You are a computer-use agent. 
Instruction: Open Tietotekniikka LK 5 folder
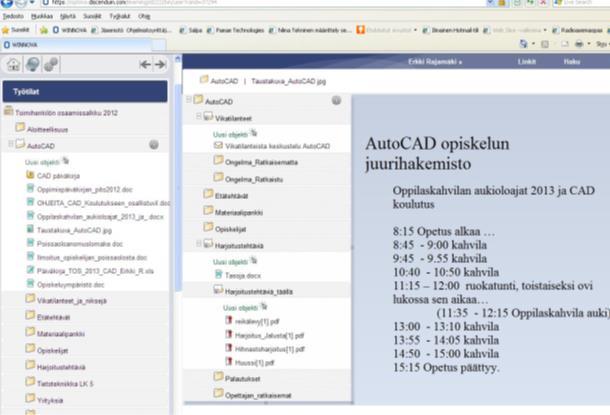point(65,383)
